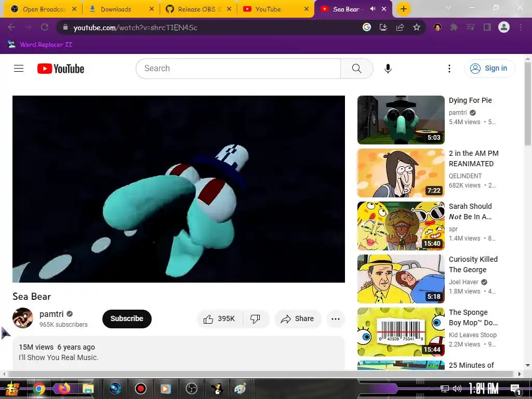View site information via lock icon
Image resolution: width=532 pixels, height=399 pixels.
(65, 27)
